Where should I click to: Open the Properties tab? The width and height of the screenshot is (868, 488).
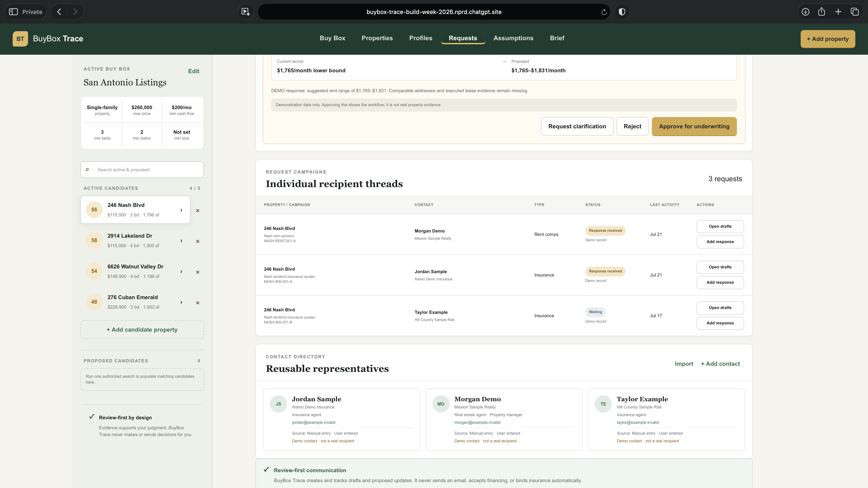[x=377, y=38]
